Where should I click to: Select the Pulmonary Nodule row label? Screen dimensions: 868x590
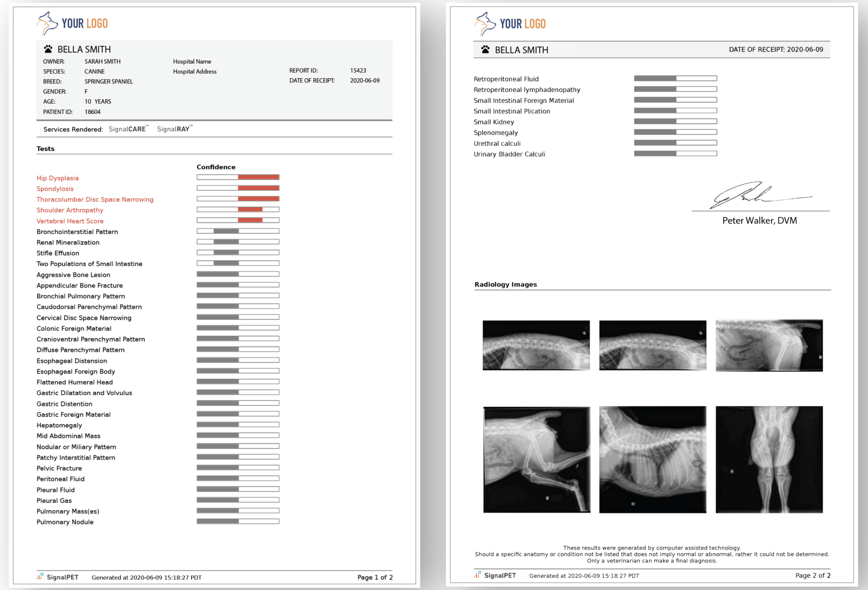click(65, 522)
